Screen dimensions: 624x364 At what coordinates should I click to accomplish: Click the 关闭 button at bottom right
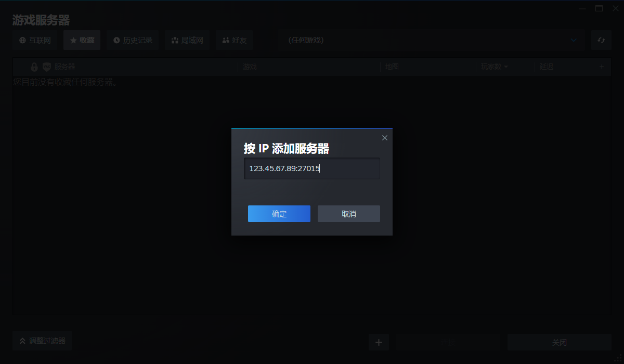(x=560, y=342)
